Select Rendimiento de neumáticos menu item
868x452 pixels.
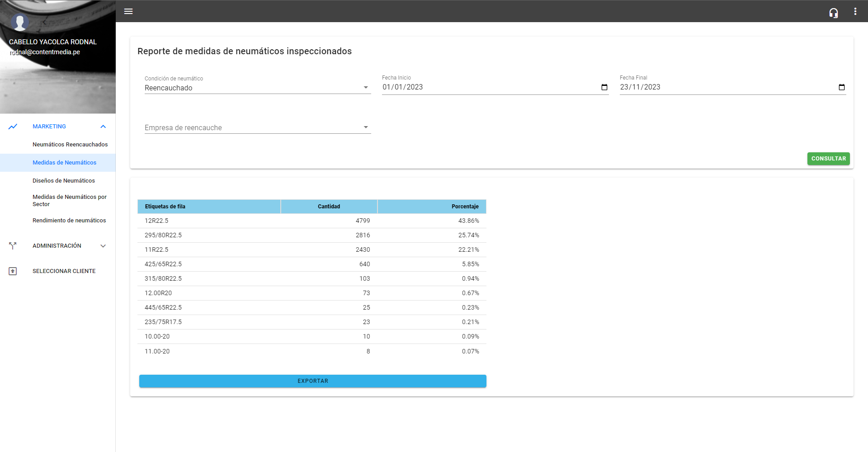(69, 221)
